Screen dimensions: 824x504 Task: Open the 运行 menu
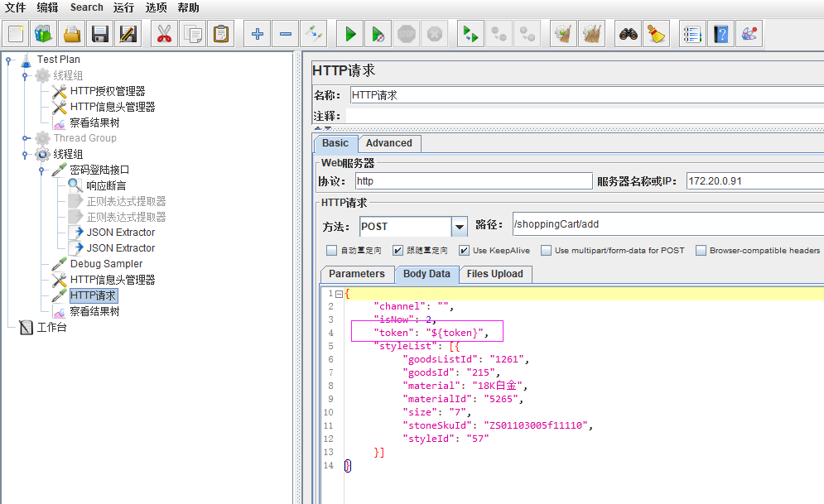click(x=123, y=7)
